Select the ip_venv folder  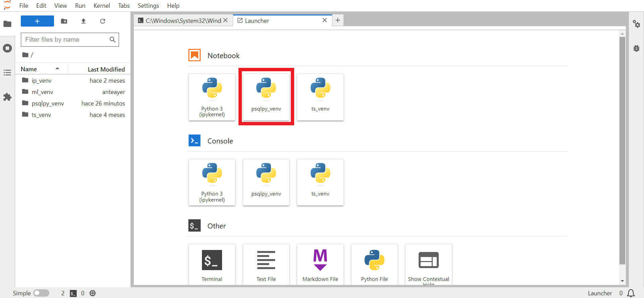coord(73,81)
